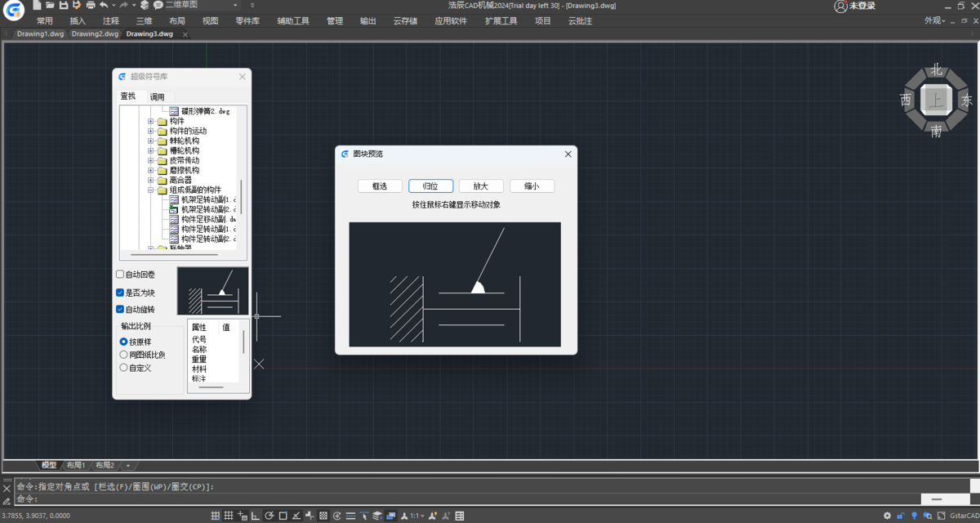Image resolution: width=980 pixels, height=523 pixels.
Task: Toggle the object snap square icon
Action: 283,516
